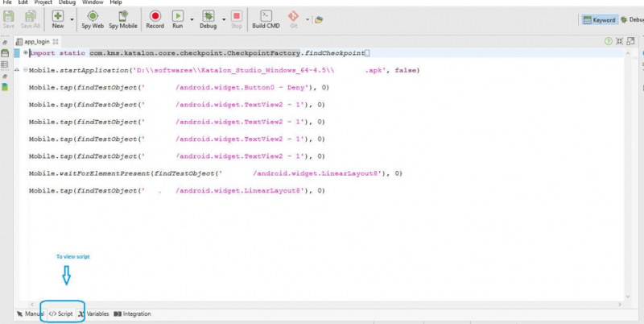Click the Debug bug icon in toolbar
The width and height of the screenshot is (644, 324).
pyautogui.click(x=208, y=19)
